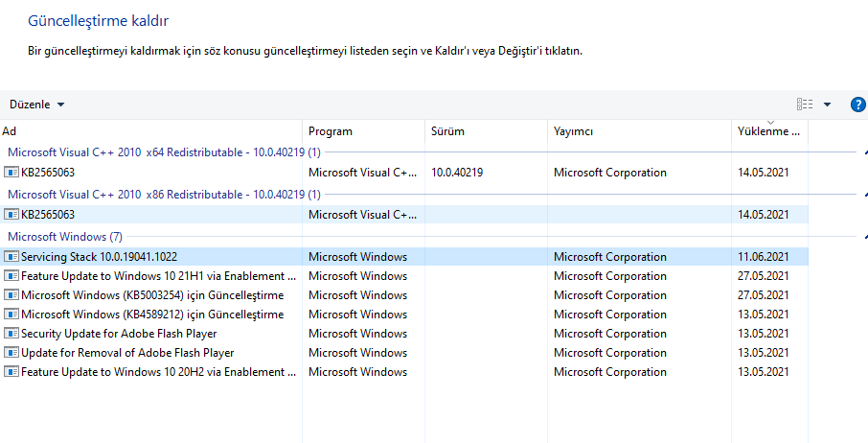The width and height of the screenshot is (868, 443).
Task: Click install date 11.06.2021
Action: [764, 256]
